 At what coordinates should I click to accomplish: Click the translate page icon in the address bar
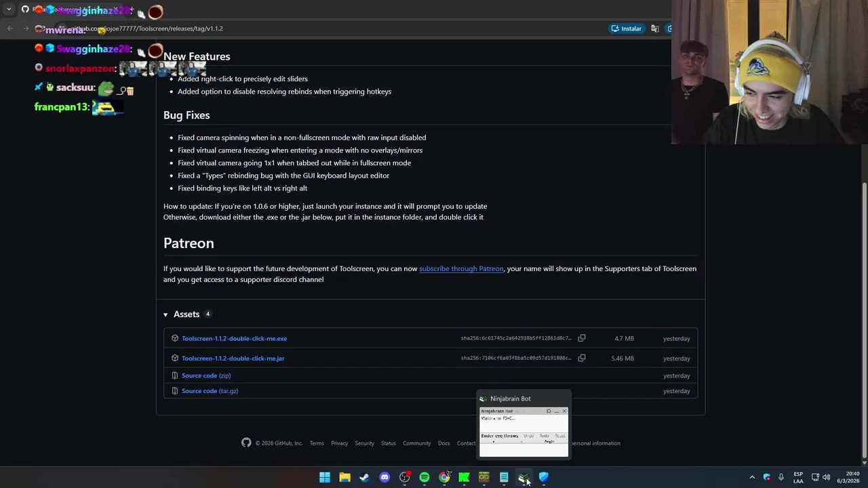(654, 28)
